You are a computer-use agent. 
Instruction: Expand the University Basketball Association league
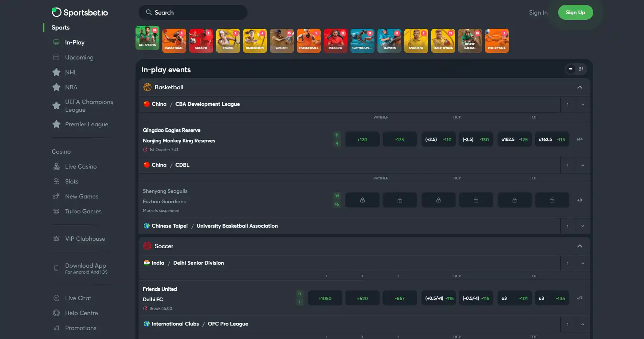(582, 226)
